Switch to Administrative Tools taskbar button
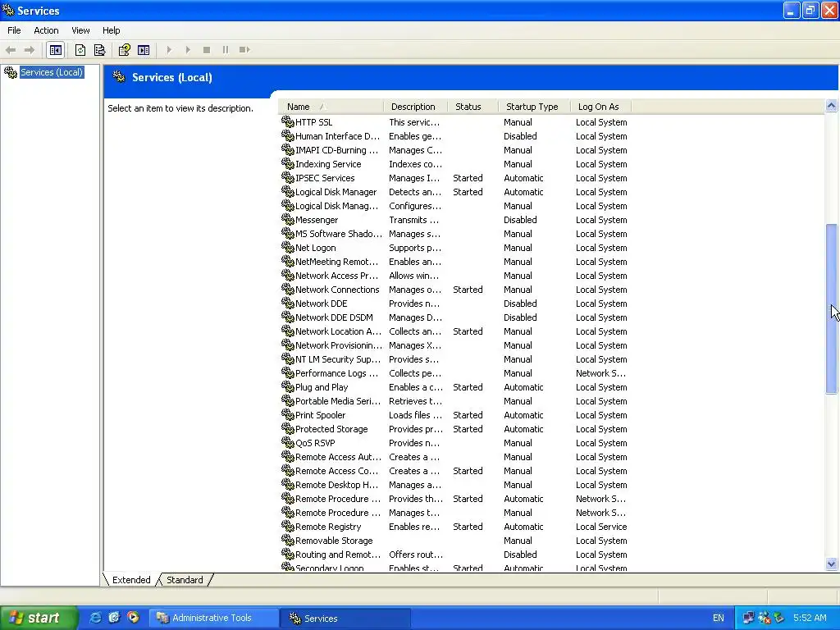Image resolution: width=840 pixels, height=630 pixels. [212, 618]
